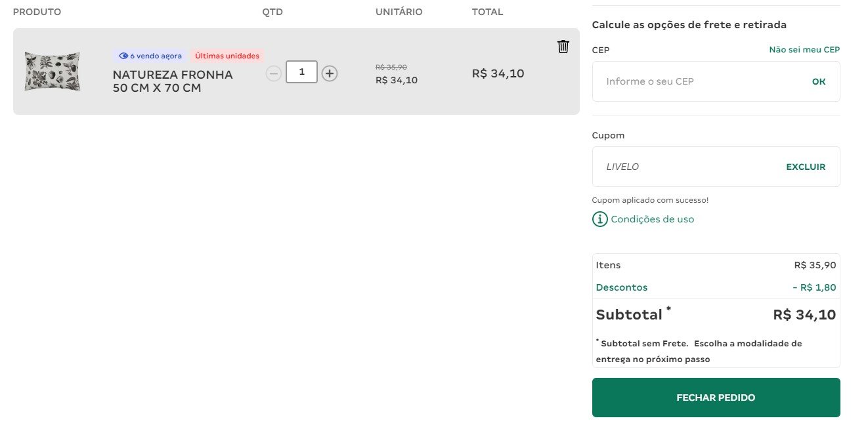Click the info icon beside Condições de uso
The image size is (868, 431).
599,219
